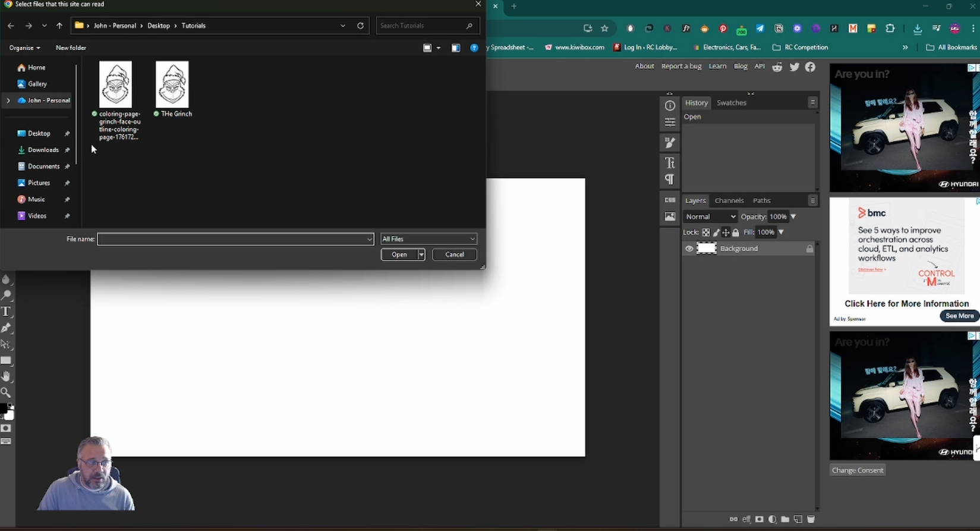The image size is (980, 531).
Task: Click the background white color swatch
Action: [x=9, y=415]
